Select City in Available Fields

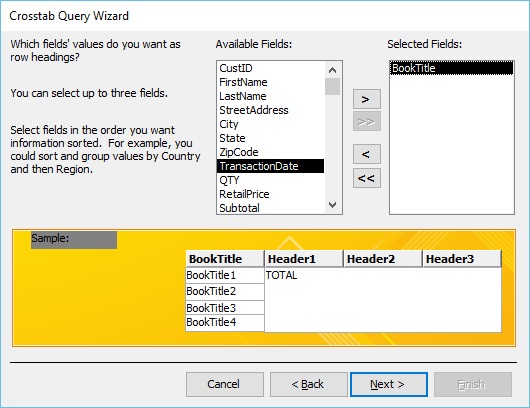click(x=270, y=124)
